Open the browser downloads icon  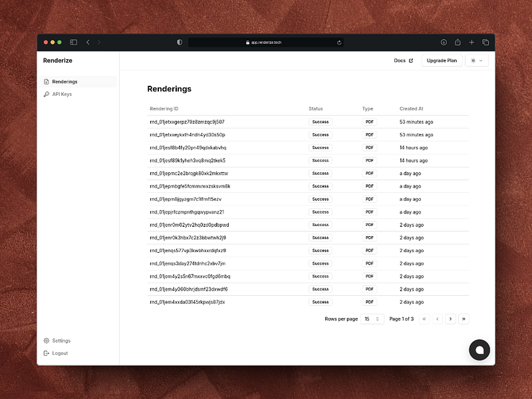pyautogui.click(x=444, y=43)
